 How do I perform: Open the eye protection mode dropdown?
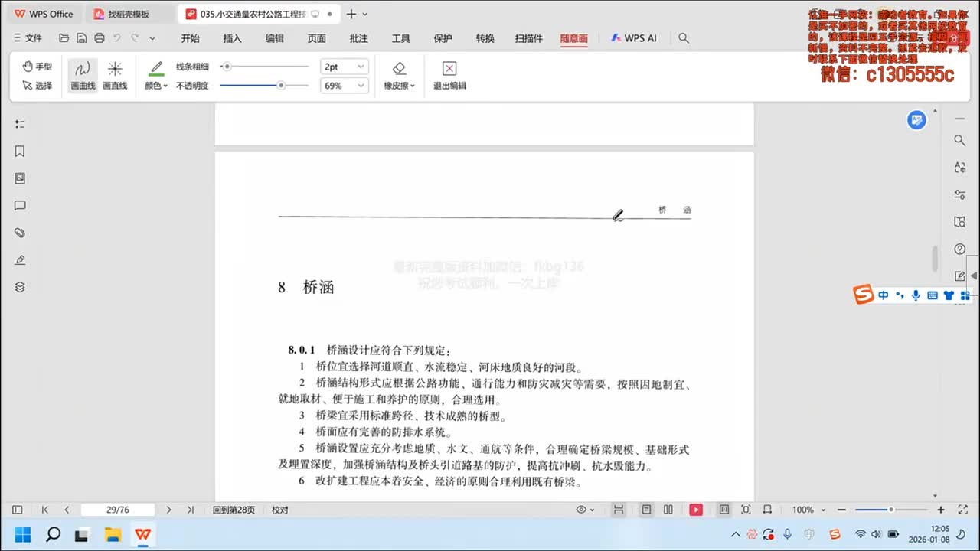tap(585, 510)
